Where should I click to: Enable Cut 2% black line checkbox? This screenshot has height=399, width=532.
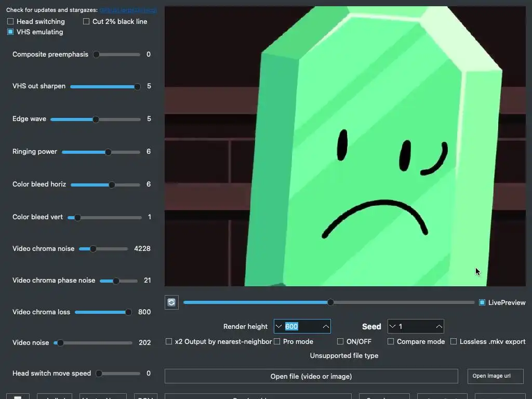(x=86, y=21)
